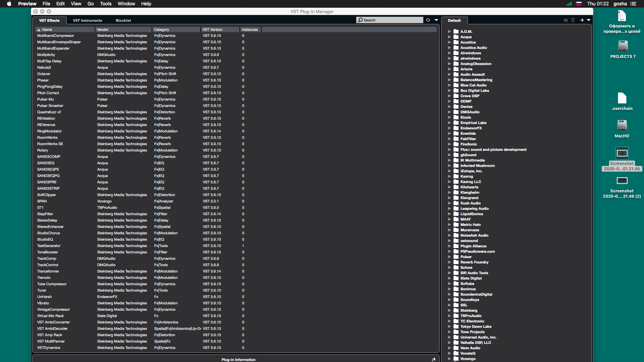Open the Tools menu in menu bar
Screen dimensions: 644x362
pos(106,4)
